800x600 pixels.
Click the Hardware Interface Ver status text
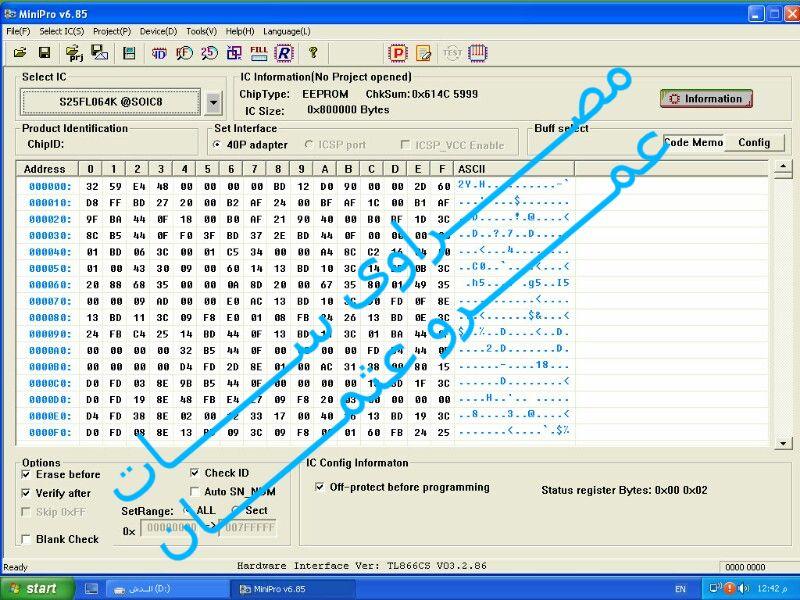(x=362, y=565)
